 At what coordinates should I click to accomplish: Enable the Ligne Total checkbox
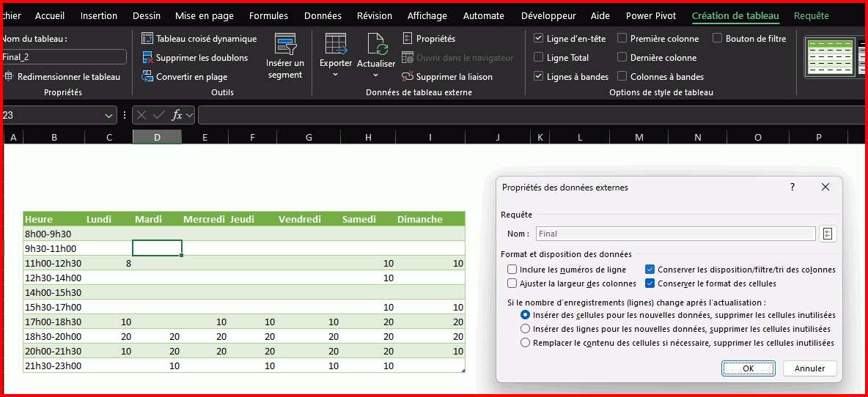point(539,58)
